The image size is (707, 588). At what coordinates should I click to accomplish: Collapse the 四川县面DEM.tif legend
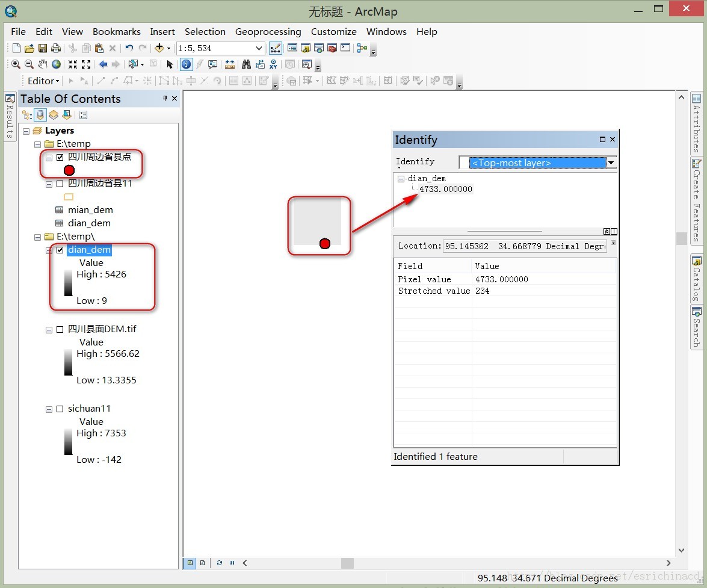tap(49, 330)
